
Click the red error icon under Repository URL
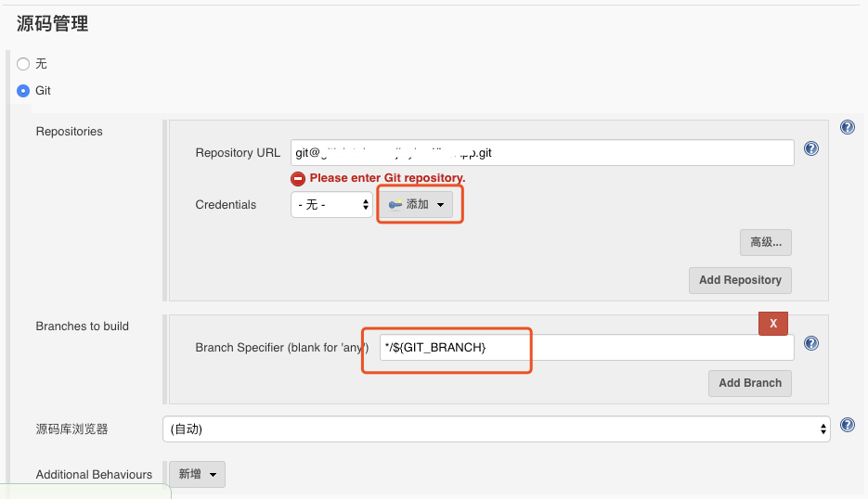click(x=298, y=178)
